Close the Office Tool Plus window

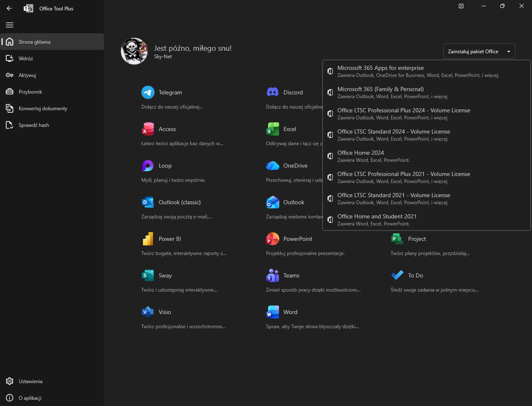pyautogui.click(x=522, y=6)
